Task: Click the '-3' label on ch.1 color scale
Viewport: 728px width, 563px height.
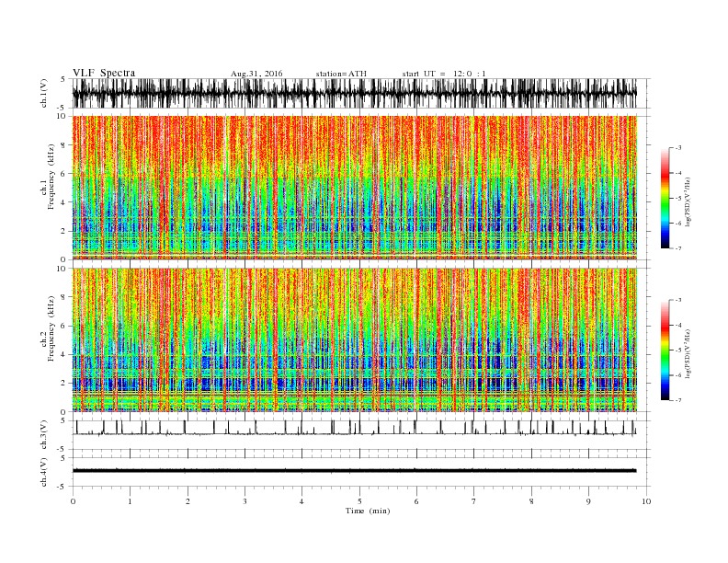Action: click(678, 148)
